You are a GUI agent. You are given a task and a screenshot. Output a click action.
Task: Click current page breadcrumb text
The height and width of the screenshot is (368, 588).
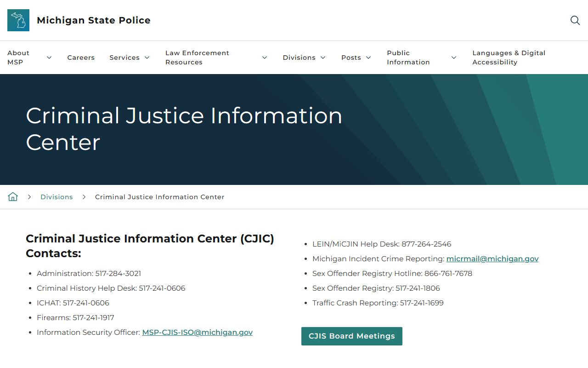160,197
